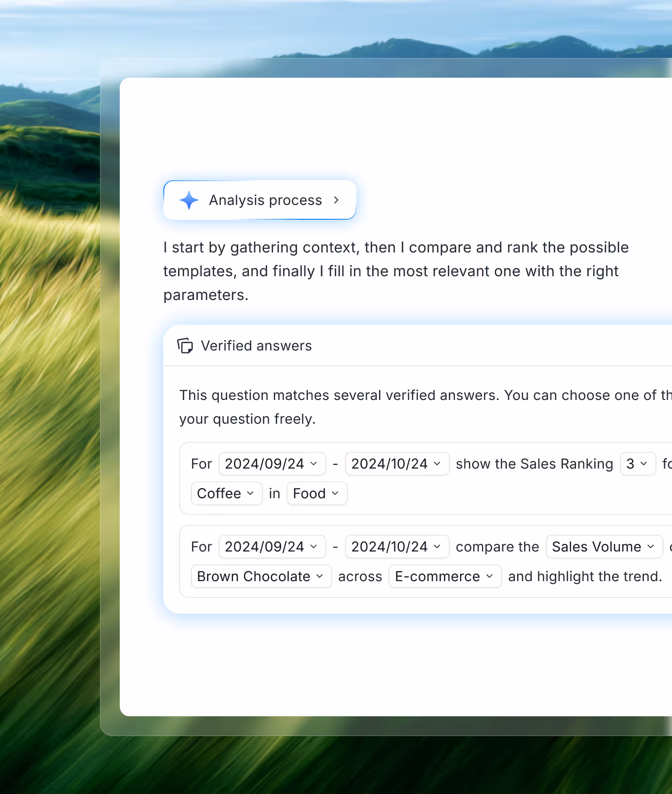
Task: Open the Food category dropdown
Action: point(317,494)
